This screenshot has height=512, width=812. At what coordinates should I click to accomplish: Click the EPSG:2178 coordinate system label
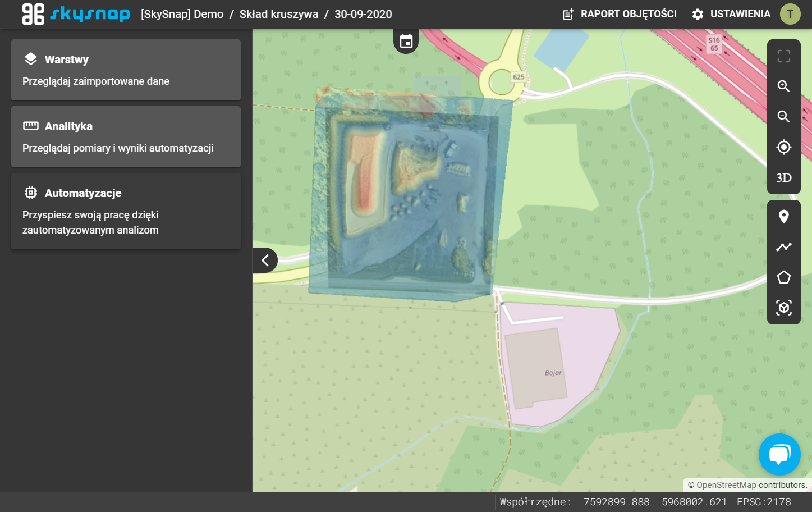pyautogui.click(x=764, y=502)
